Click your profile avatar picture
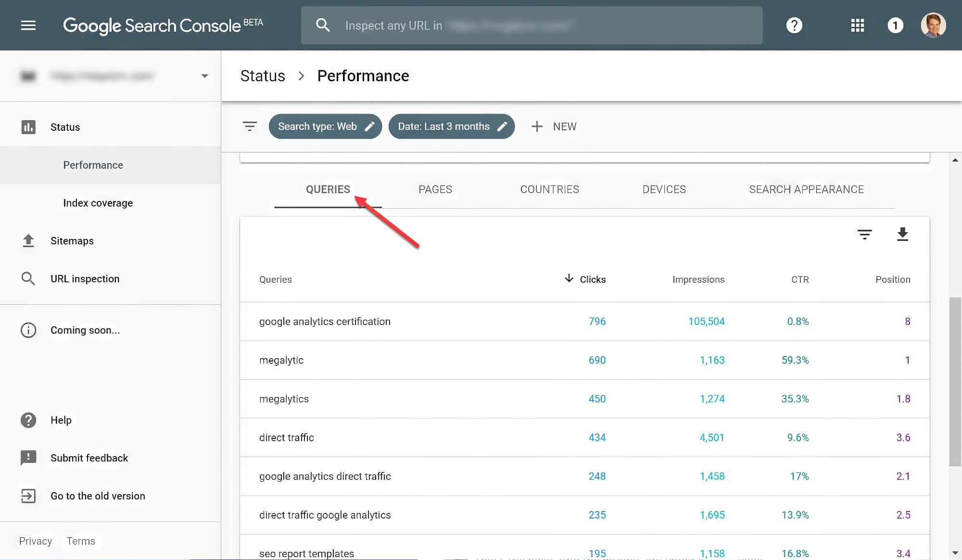Viewport: 962px width, 560px height. coord(933,25)
